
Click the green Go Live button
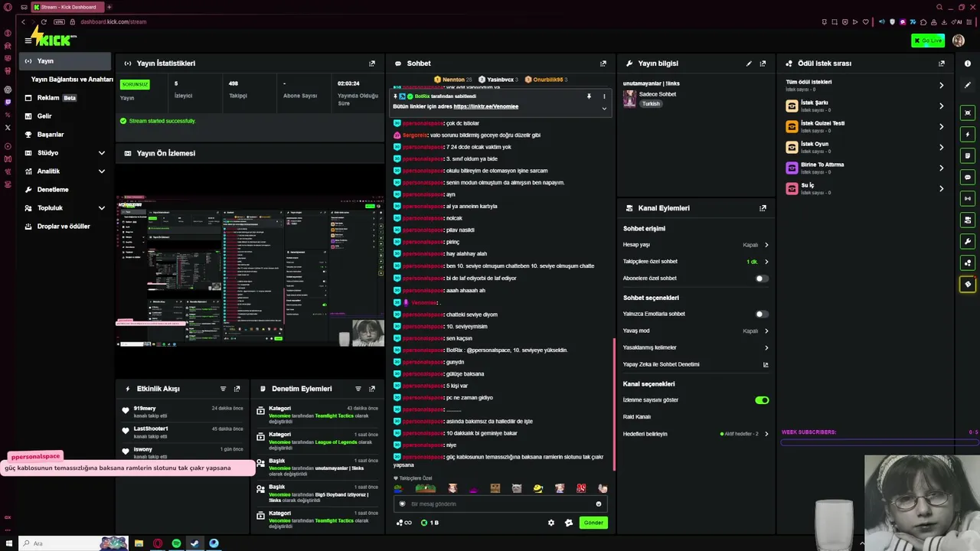click(x=928, y=41)
